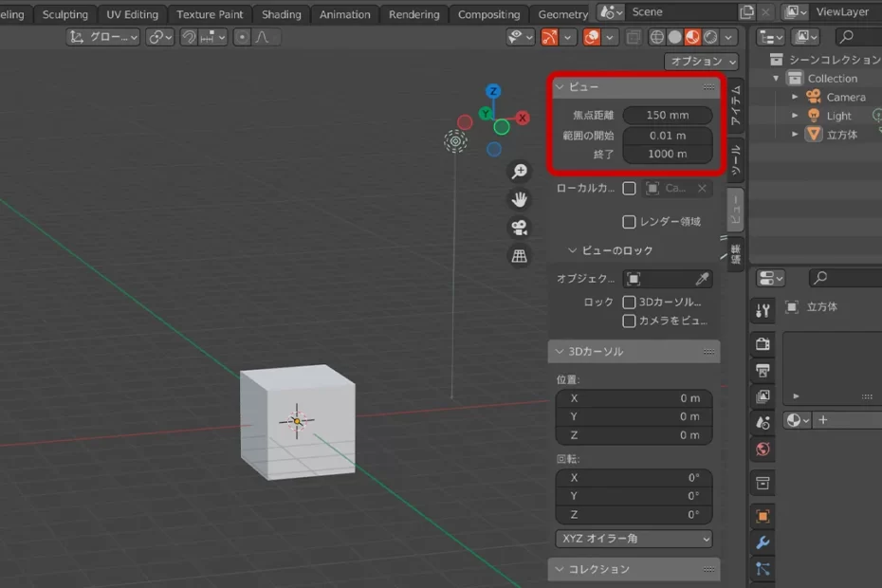Open the Render properties tab icon

point(763,343)
